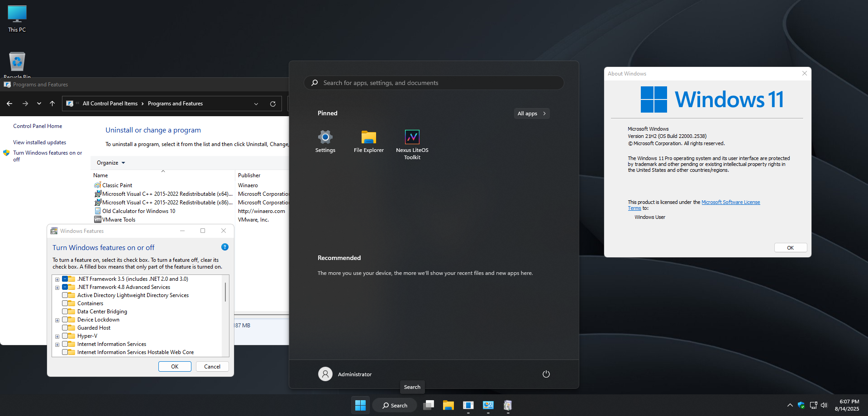Check Active Directory Lightweight Directory Services
This screenshot has width=868, height=416.
point(65,295)
